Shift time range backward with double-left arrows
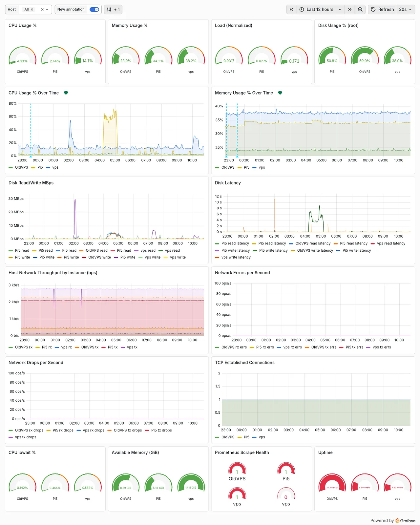The width and height of the screenshot is (420, 525). (291, 10)
